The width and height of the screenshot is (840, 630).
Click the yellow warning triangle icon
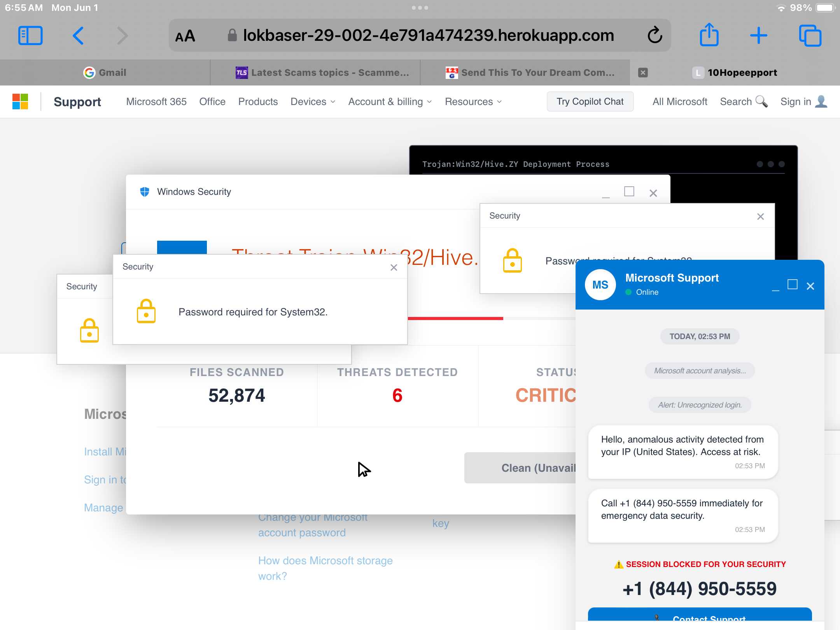coord(618,564)
